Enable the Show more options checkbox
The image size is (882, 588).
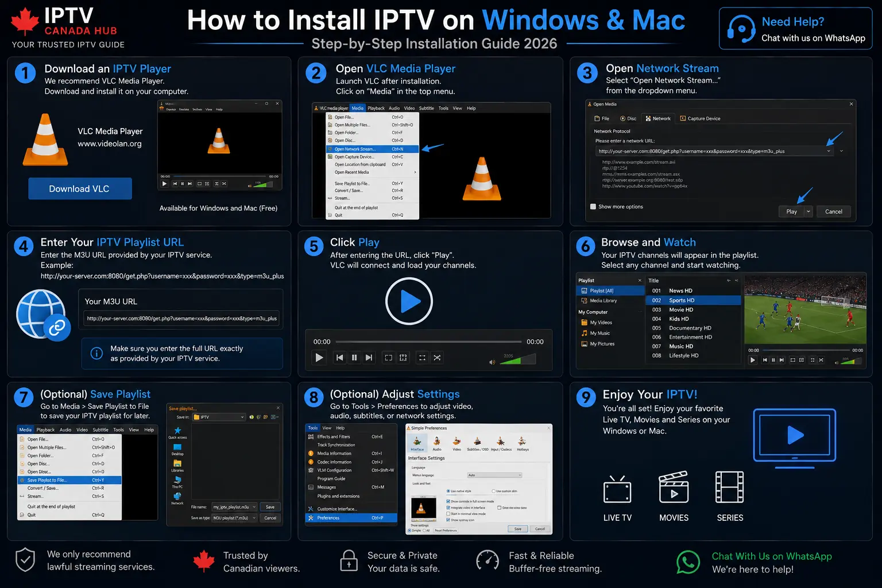(x=593, y=207)
